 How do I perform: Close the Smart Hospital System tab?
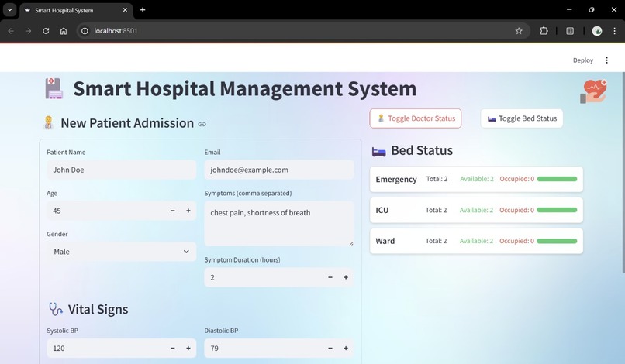(x=125, y=10)
